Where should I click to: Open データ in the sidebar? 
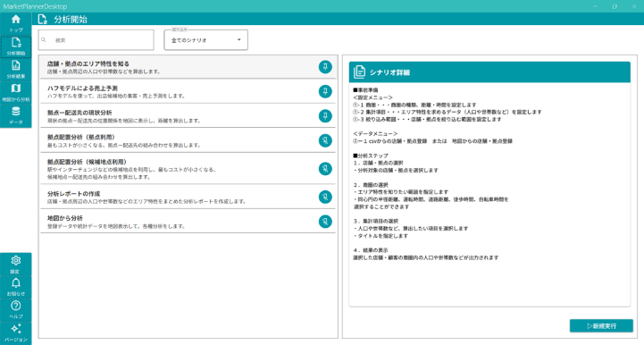coord(15,116)
